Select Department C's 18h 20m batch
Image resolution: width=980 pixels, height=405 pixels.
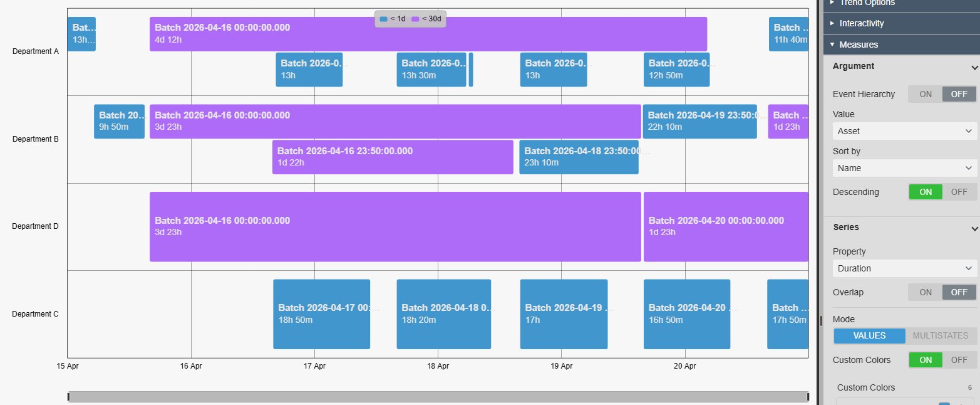click(x=444, y=314)
